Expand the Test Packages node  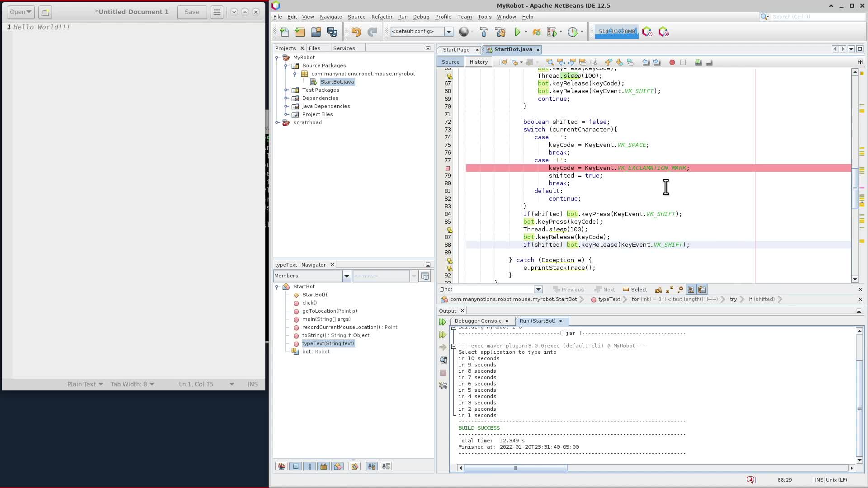click(287, 90)
